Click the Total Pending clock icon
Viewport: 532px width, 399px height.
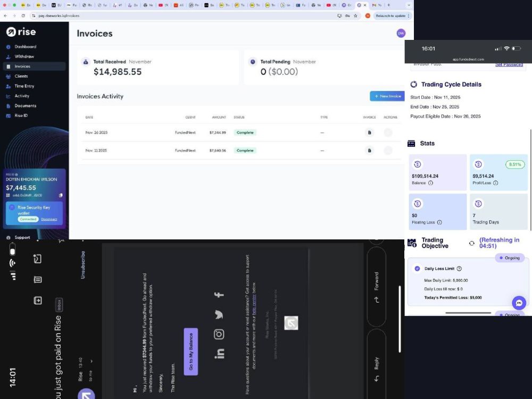pyautogui.click(x=252, y=62)
